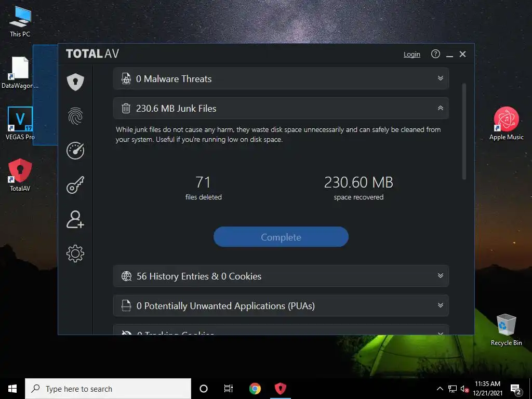This screenshot has width=532, height=399.
Task: Select the This PC desktop icon
Action: [20, 22]
